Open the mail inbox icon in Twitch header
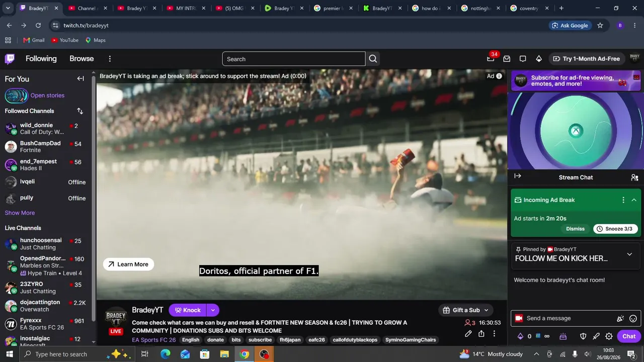644x362 pixels. point(507,59)
